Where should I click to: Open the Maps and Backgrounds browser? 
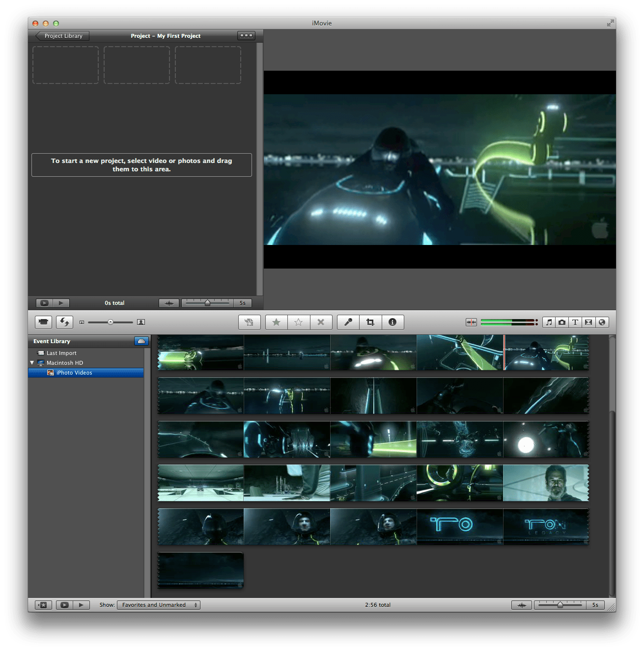click(x=602, y=322)
